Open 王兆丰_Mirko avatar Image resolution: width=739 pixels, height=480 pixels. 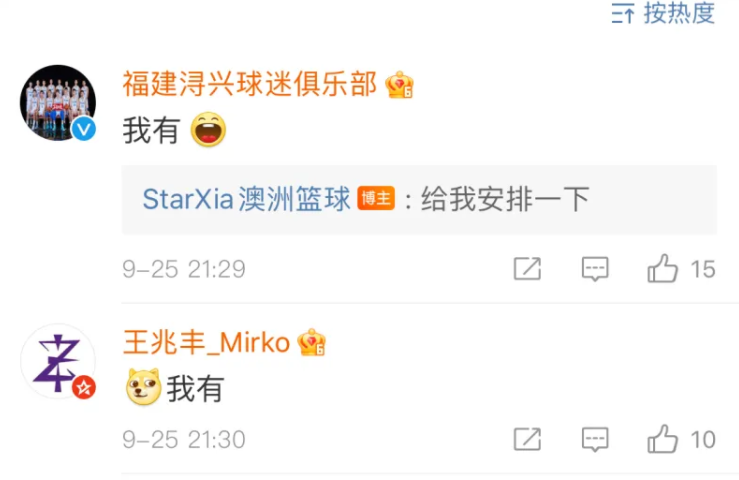[58, 361]
